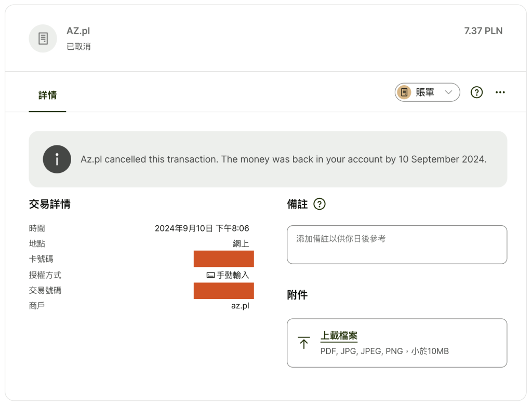Screen dimensions: 532x406
Task: Click the redacted card number field
Action: click(x=223, y=259)
